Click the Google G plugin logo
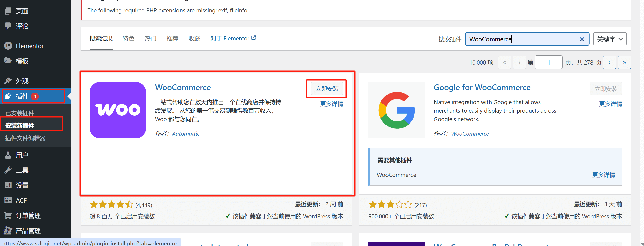644x246 pixels. [x=396, y=110]
